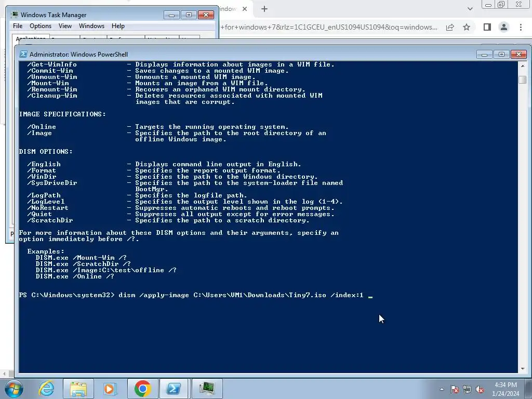Open Chrome profile avatar
The width and height of the screenshot is (532, 399).
[x=504, y=27]
